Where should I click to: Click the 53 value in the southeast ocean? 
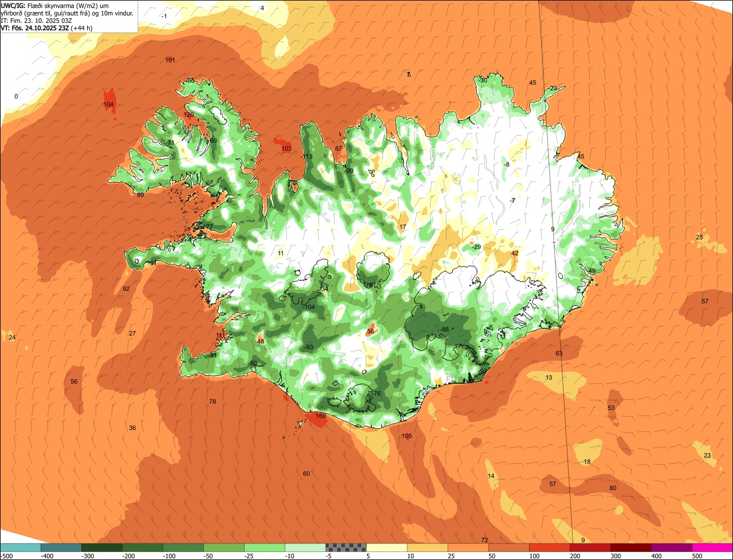(x=611, y=408)
